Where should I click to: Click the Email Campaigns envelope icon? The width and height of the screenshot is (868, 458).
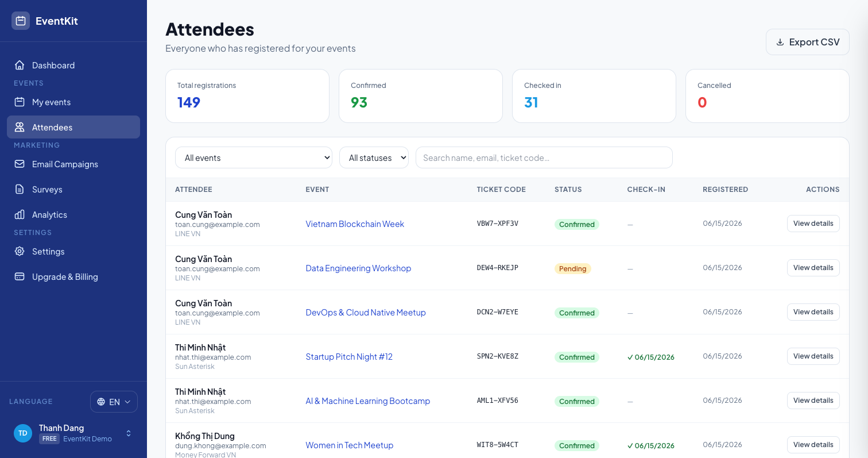coord(20,164)
